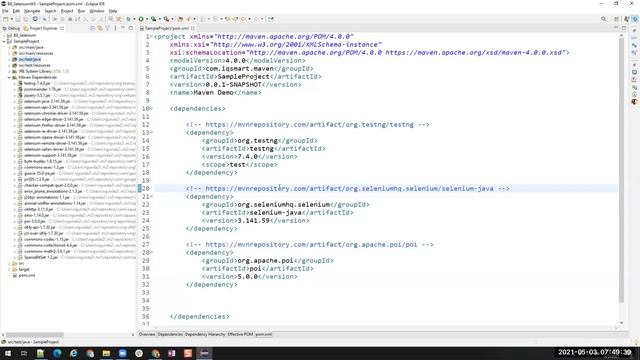This screenshot has width=640, height=360.
Task: Switch to the Debug view tab
Action: [11, 28]
